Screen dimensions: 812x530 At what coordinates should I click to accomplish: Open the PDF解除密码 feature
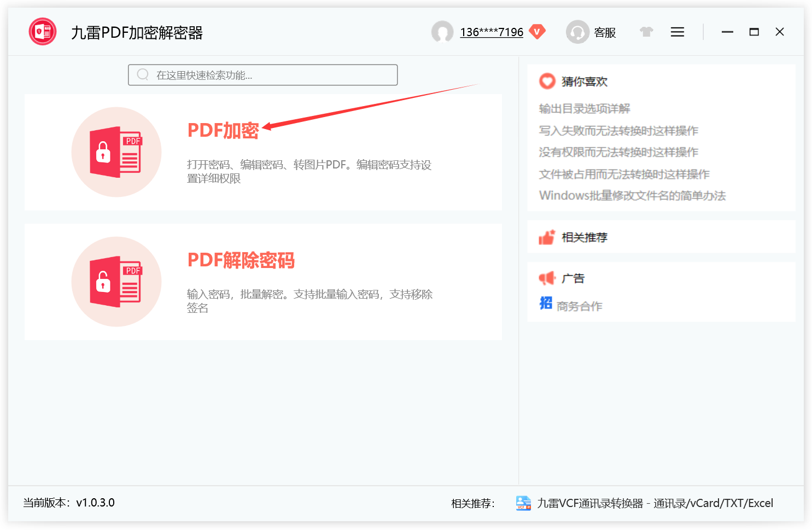(x=241, y=260)
